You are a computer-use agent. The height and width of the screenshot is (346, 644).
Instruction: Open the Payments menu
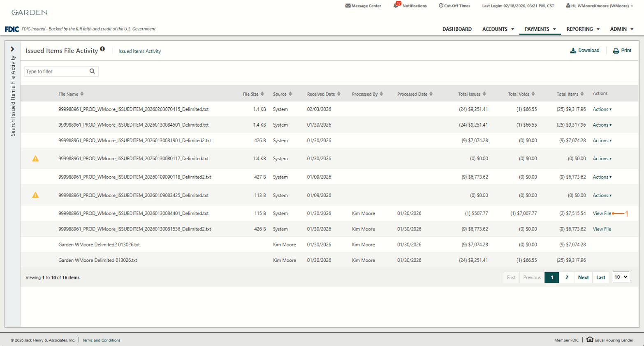tap(540, 29)
